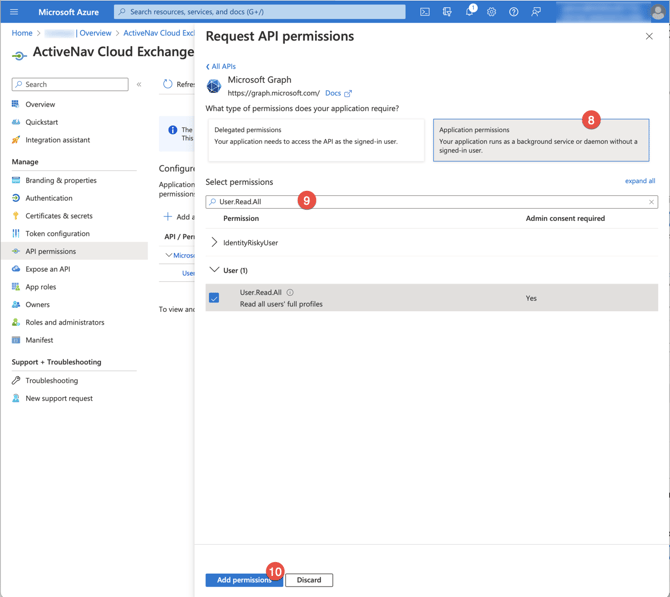Click Discard button
Screen dimensions: 670x597
click(309, 580)
